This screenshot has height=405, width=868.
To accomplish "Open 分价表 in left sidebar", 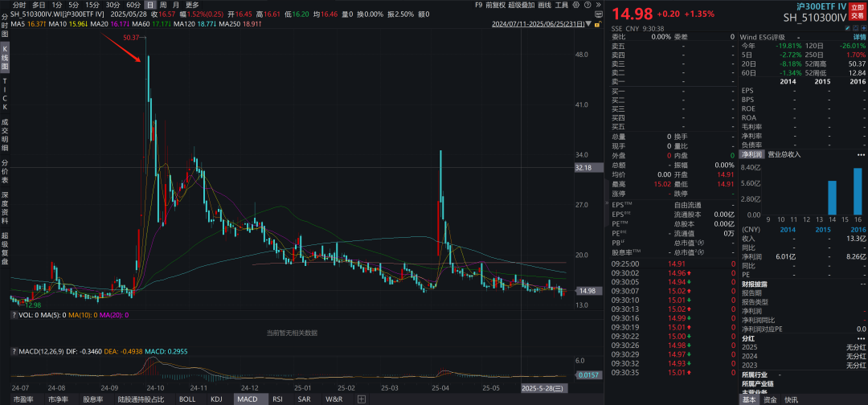I will 5,171.
